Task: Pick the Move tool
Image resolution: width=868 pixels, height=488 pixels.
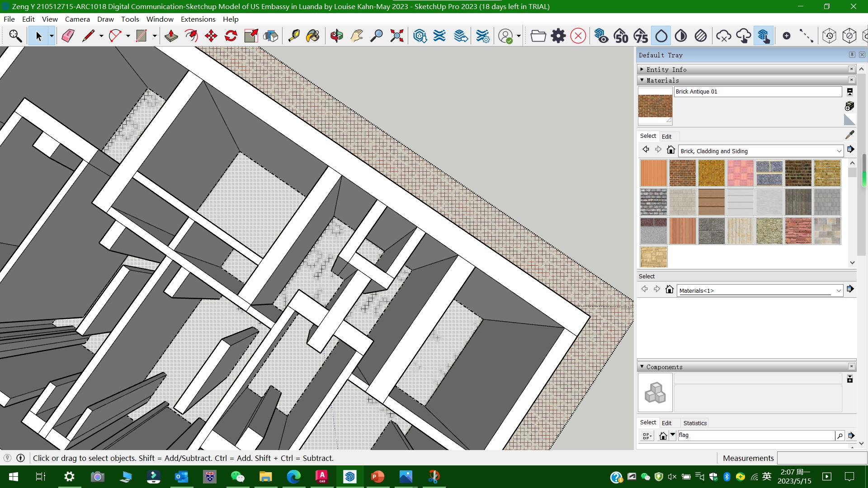Action: pos(211,36)
